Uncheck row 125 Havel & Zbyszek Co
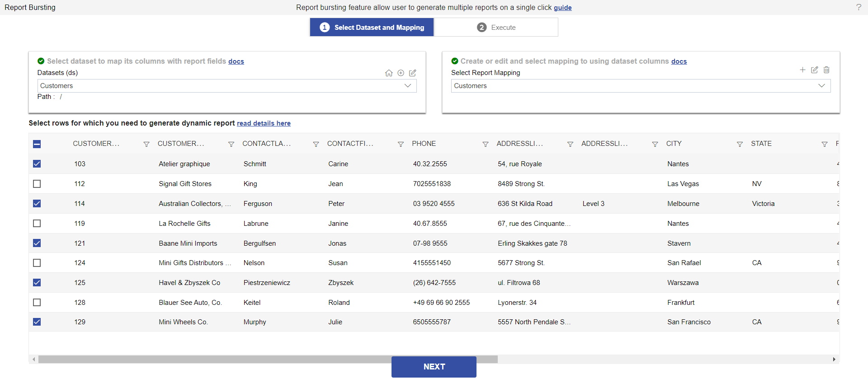The image size is (868, 383). click(37, 283)
